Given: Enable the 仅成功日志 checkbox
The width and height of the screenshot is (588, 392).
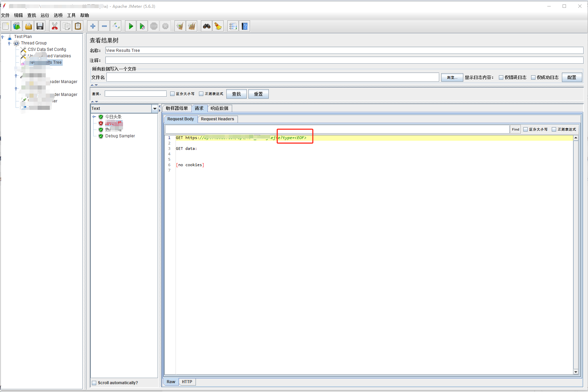Looking at the screenshot, I should coord(534,77).
